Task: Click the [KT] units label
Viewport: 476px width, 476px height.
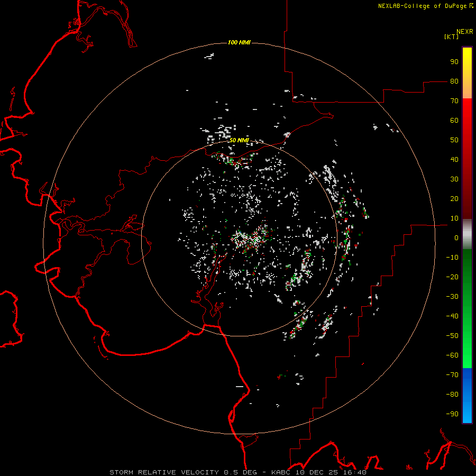Action: pyautogui.click(x=451, y=36)
